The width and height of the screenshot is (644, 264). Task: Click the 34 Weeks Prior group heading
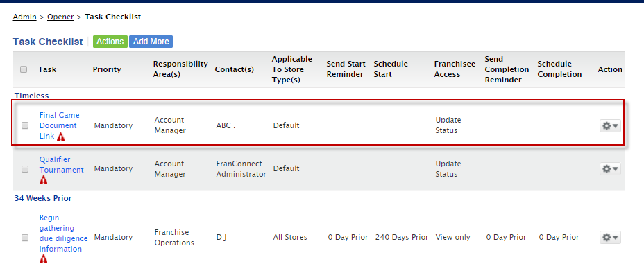(43, 198)
